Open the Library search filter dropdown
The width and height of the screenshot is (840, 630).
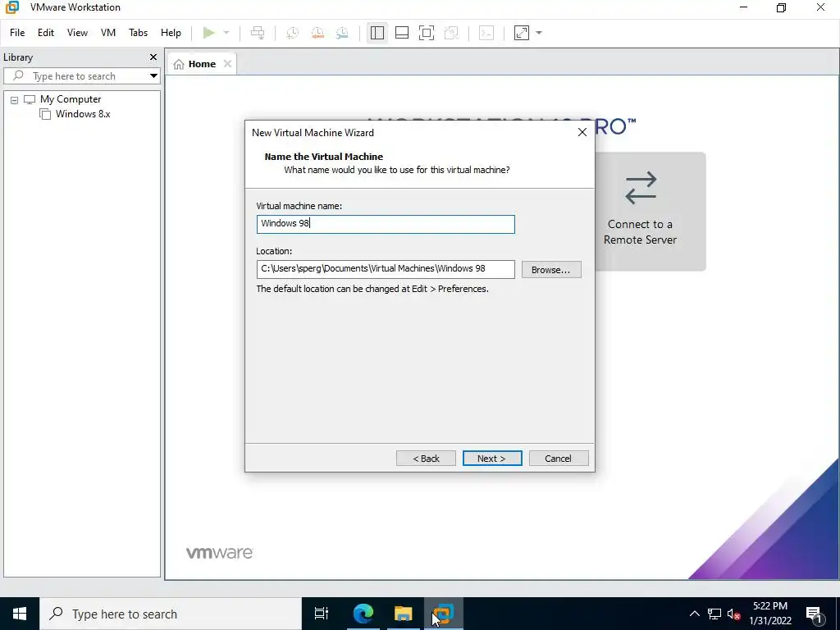coord(153,76)
